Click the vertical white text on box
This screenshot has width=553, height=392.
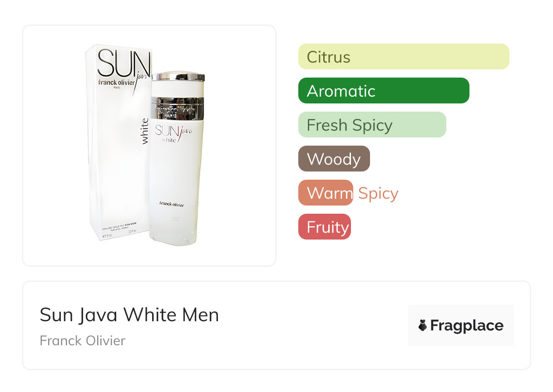(x=144, y=131)
